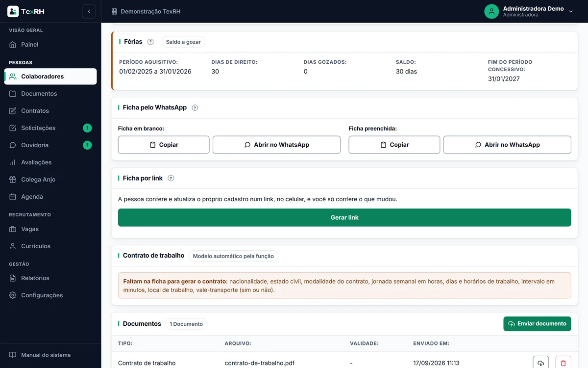588x368 pixels.
Task: Click the concessive end date 31/01/2027
Action: (504, 79)
